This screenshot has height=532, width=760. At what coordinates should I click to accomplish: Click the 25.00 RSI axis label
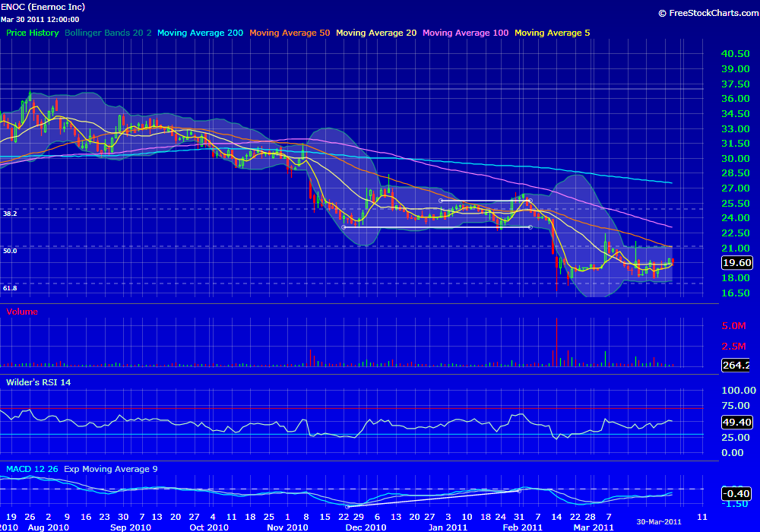[x=735, y=438]
